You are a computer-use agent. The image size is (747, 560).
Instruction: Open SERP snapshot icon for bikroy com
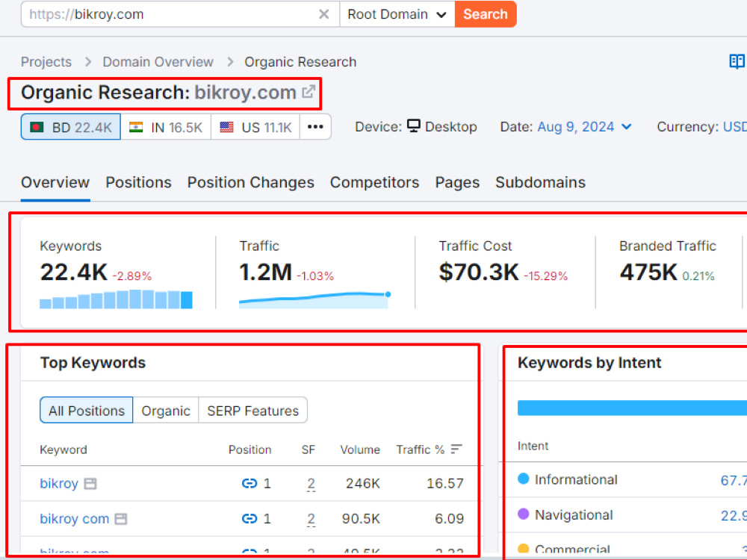(x=121, y=519)
